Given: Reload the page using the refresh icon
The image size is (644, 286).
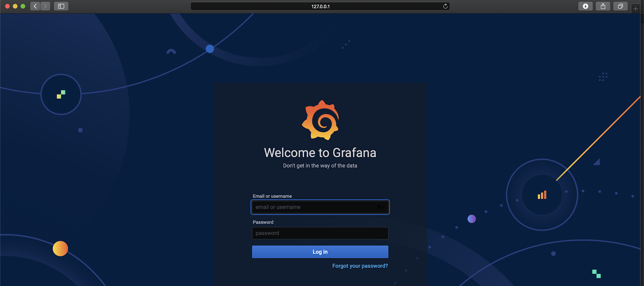Looking at the screenshot, I should tap(445, 6).
